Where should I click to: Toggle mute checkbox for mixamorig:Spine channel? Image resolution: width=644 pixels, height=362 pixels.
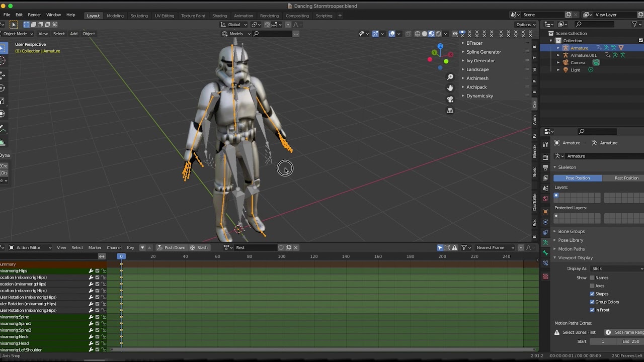(x=98, y=317)
